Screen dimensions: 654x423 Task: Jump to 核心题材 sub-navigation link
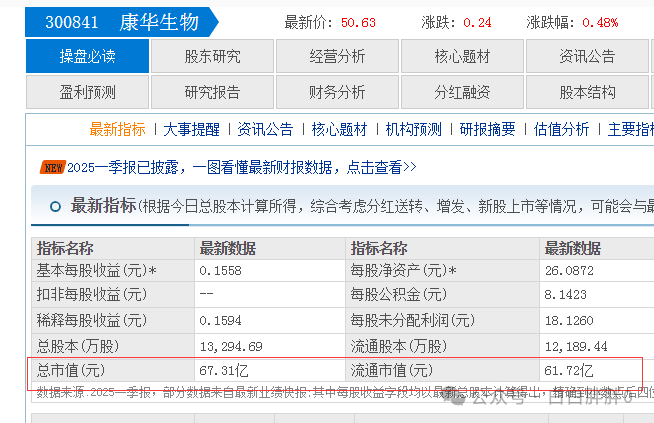point(339,129)
